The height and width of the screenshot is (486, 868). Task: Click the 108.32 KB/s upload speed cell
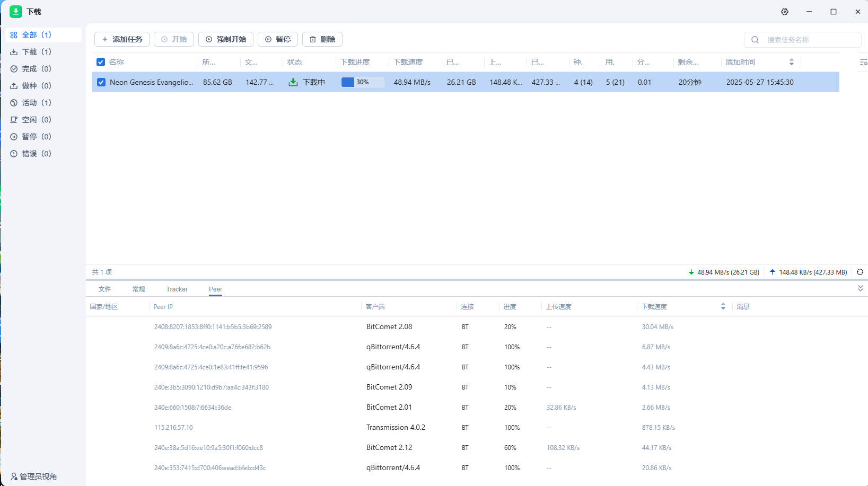click(563, 448)
